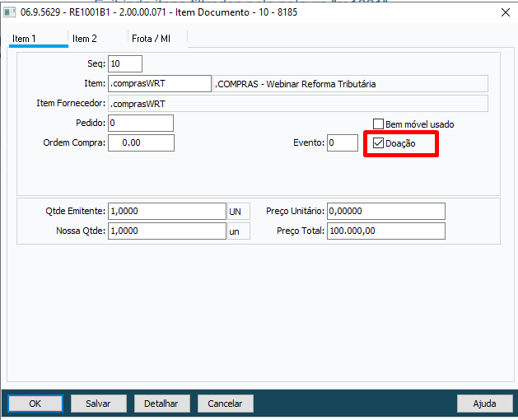Click the Evento input field
Screen dimensions: 518x420
coord(343,142)
